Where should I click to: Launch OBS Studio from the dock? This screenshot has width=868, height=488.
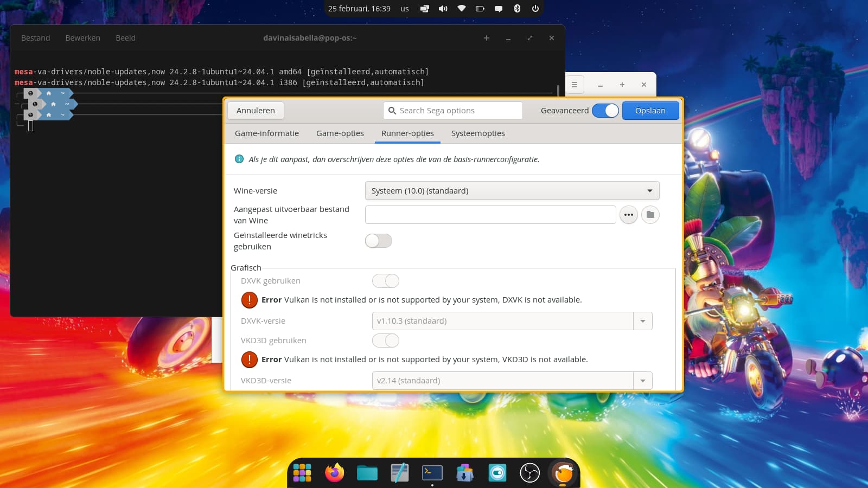point(530,473)
